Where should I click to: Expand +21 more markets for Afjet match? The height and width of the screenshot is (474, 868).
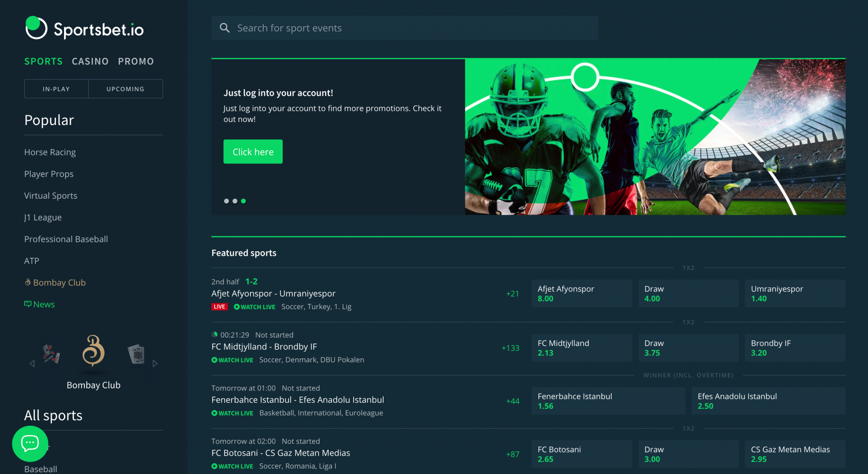point(512,294)
